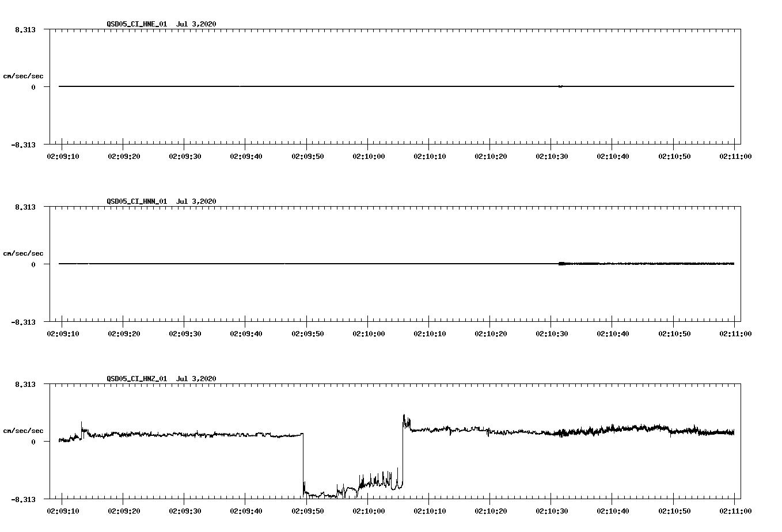Click the zero axis label on HNZ chart
The height and width of the screenshot is (532, 782).
point(33,442)
